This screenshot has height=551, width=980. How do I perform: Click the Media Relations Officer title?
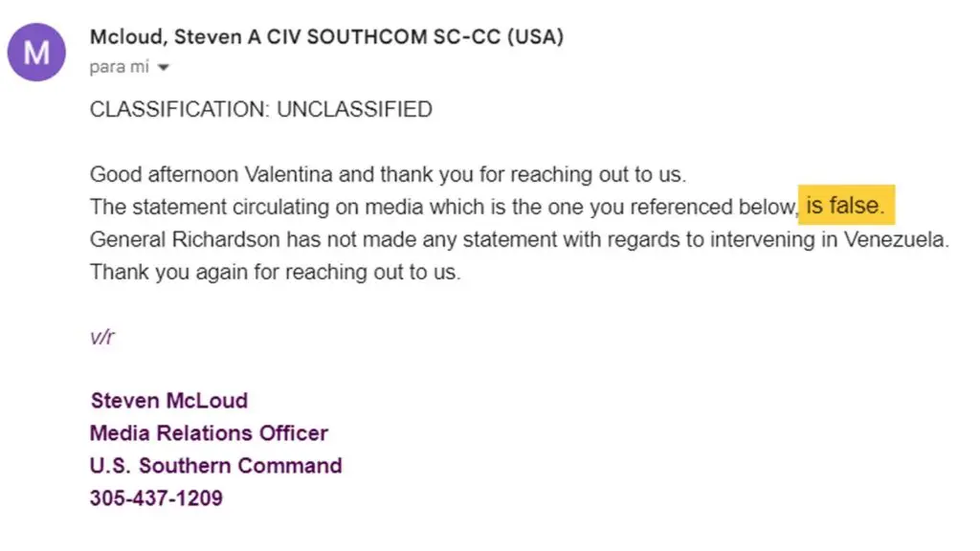click(x=209, y=432)
